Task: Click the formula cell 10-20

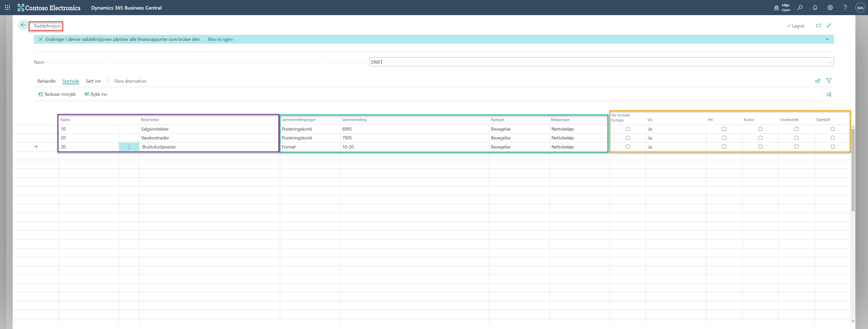Action: (415, 147)
